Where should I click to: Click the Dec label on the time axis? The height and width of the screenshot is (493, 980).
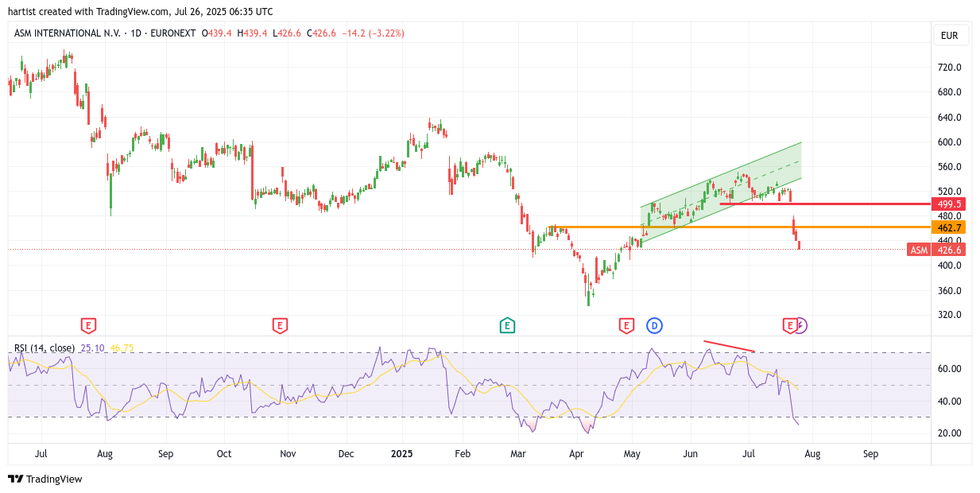[x=346, y=454]
